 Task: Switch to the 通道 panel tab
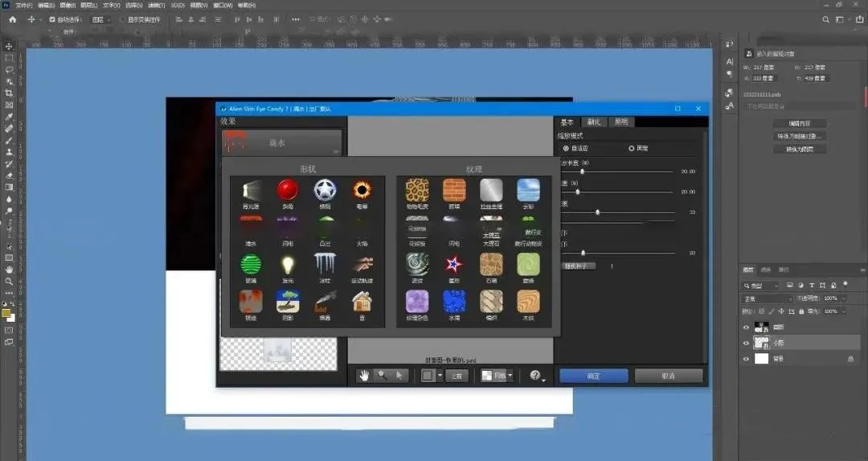(x=766, y=270)
